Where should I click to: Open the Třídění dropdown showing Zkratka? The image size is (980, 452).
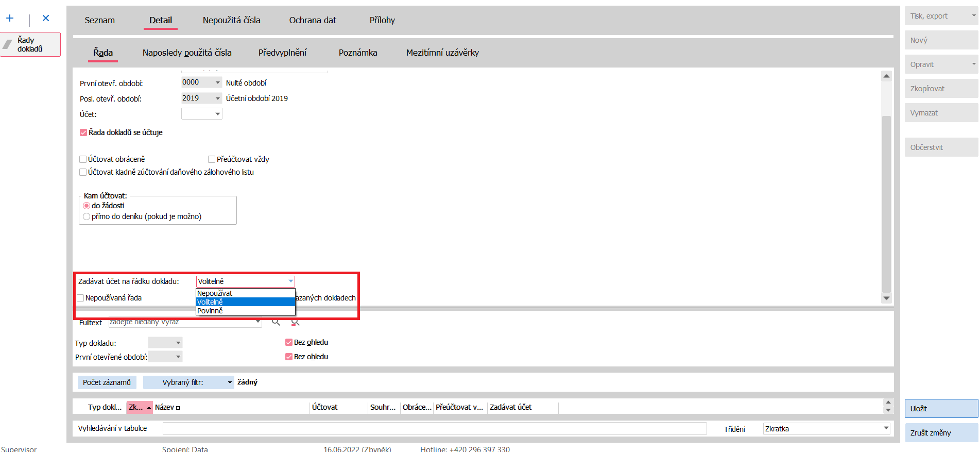tap(886, 428)
